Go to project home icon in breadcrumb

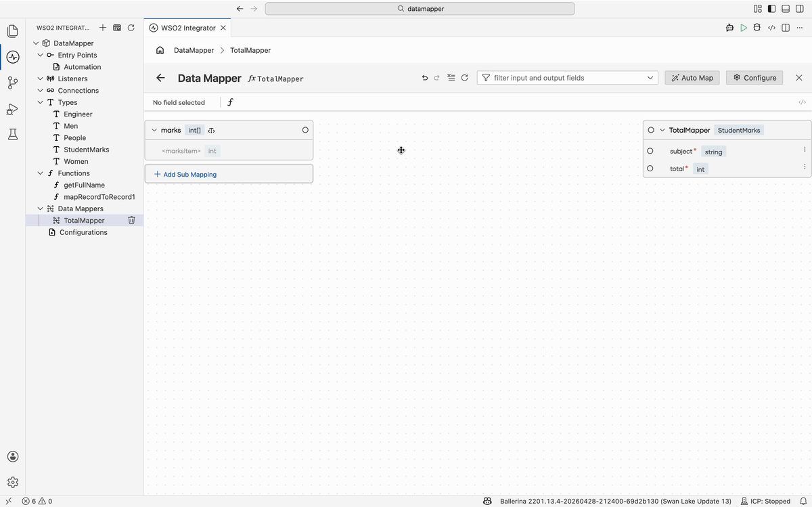click(x=160, y=50)
